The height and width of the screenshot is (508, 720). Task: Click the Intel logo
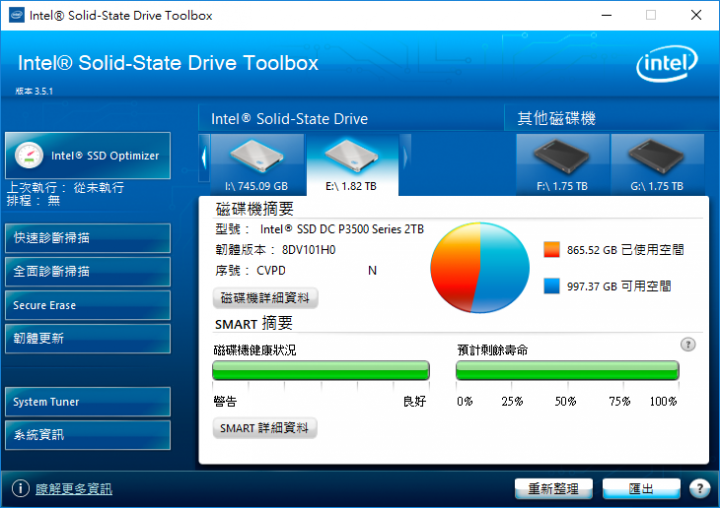click(667, 63)
